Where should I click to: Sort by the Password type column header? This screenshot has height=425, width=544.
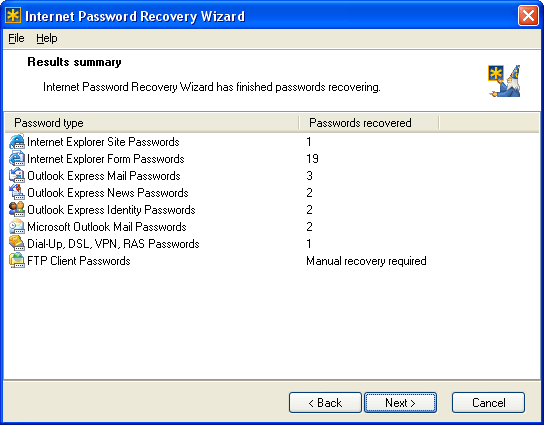[x=152, y=123]
